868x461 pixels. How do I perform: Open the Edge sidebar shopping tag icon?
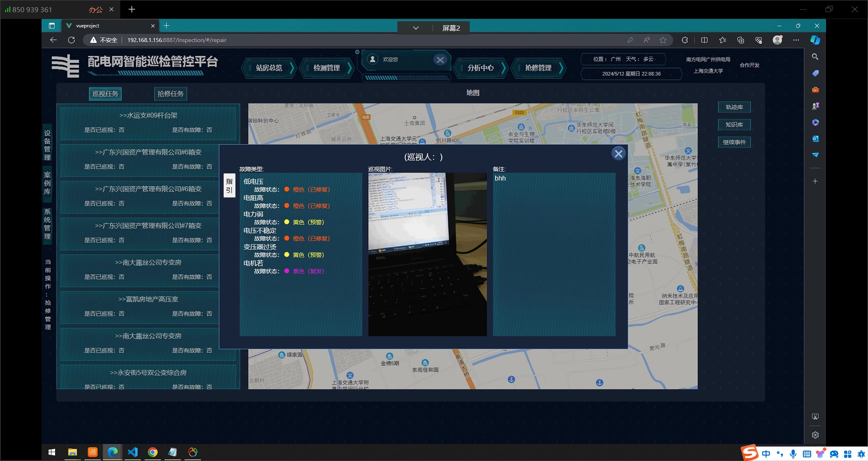tap(815, 73)
